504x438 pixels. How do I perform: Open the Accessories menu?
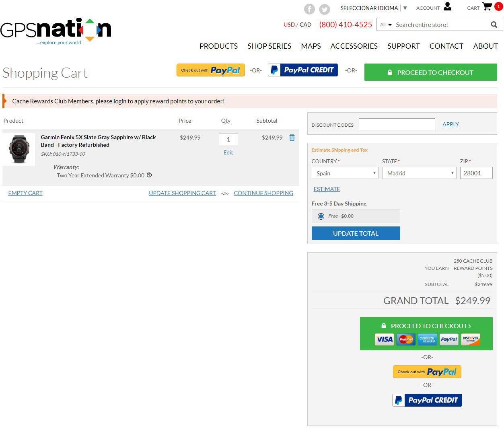coord(354,46)
